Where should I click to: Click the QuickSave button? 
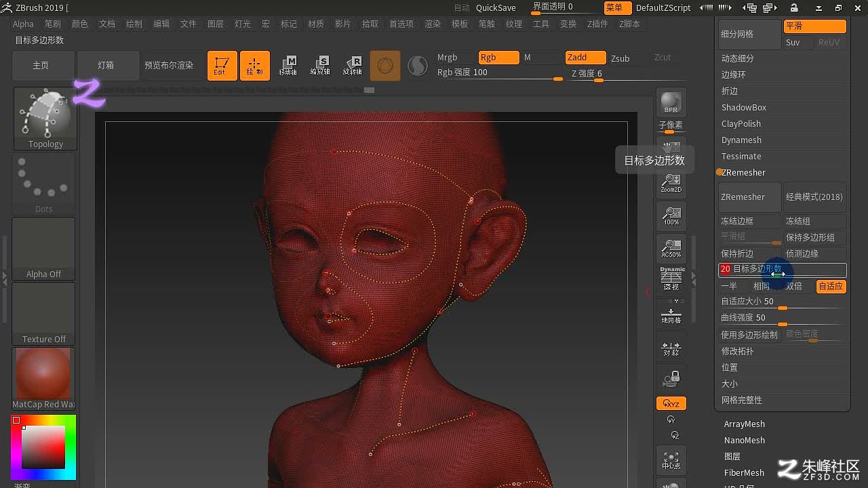click(496, 8)
